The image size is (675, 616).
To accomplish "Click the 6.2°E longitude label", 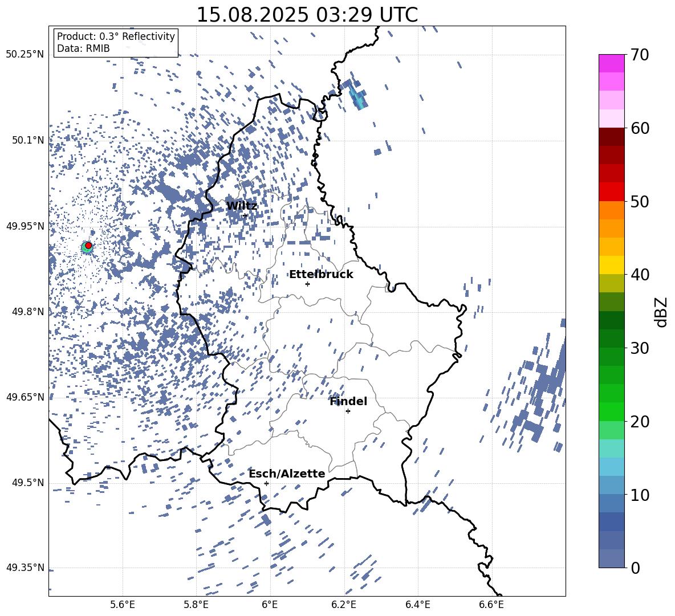I will (x=344, y=605).
